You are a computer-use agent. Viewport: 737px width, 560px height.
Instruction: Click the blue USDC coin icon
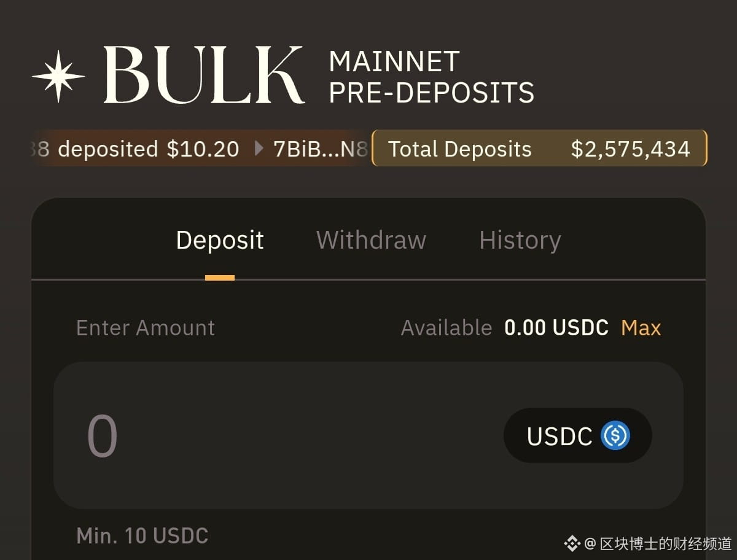(615, 435)
